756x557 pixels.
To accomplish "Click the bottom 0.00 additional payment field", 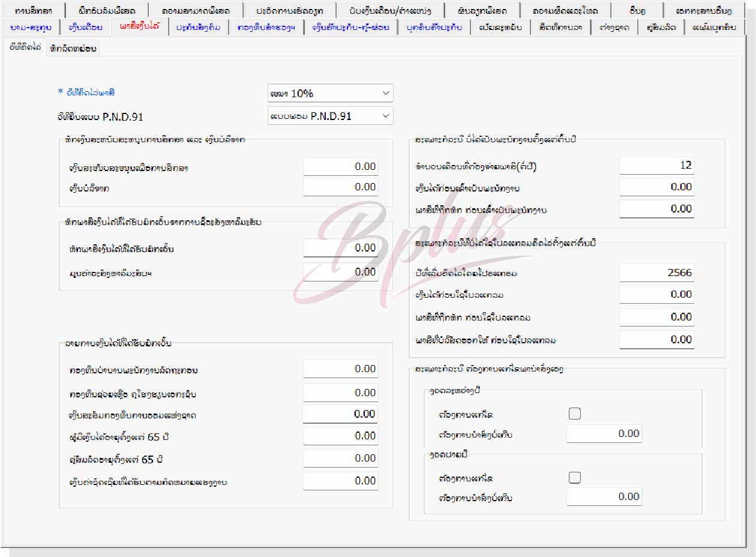I will (604, 496).
